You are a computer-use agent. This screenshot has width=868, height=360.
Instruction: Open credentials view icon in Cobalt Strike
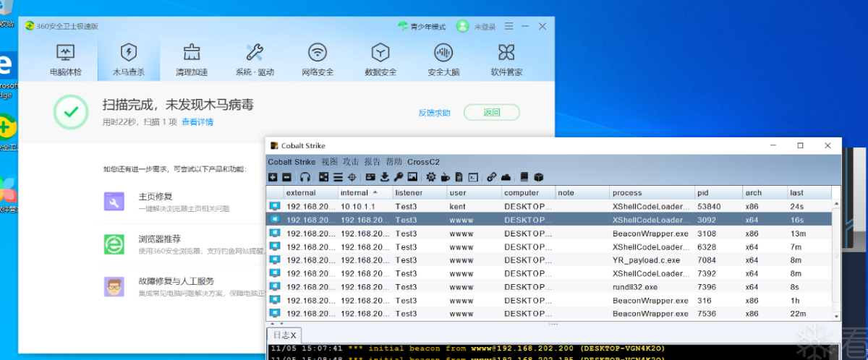pos(370,177)
